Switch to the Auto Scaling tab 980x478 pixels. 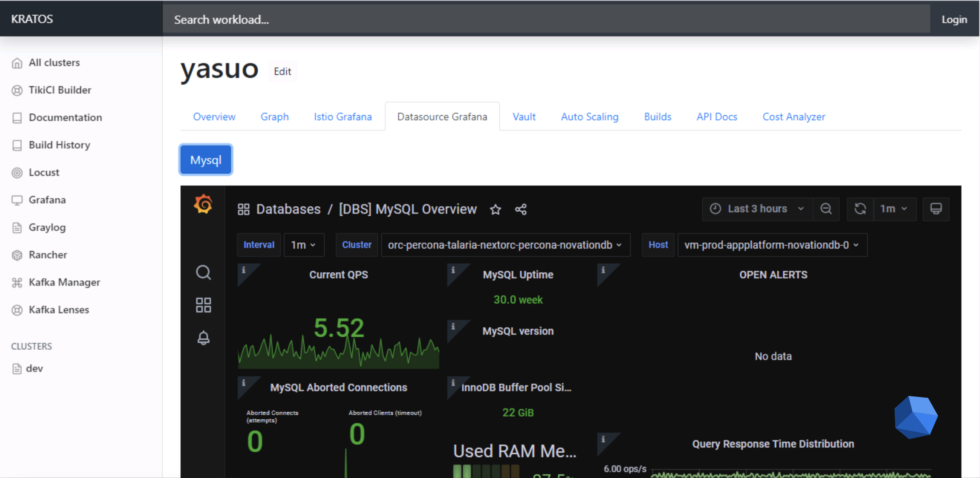[x=589, y=117]
